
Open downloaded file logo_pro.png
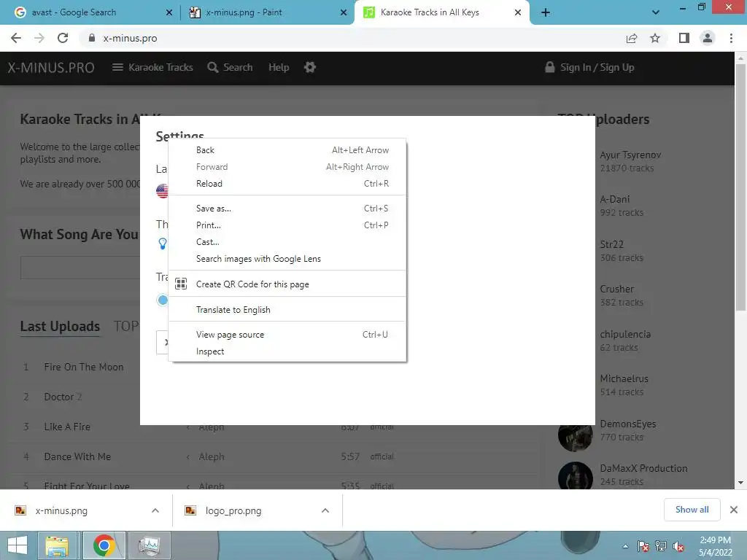tap(233, 511)
